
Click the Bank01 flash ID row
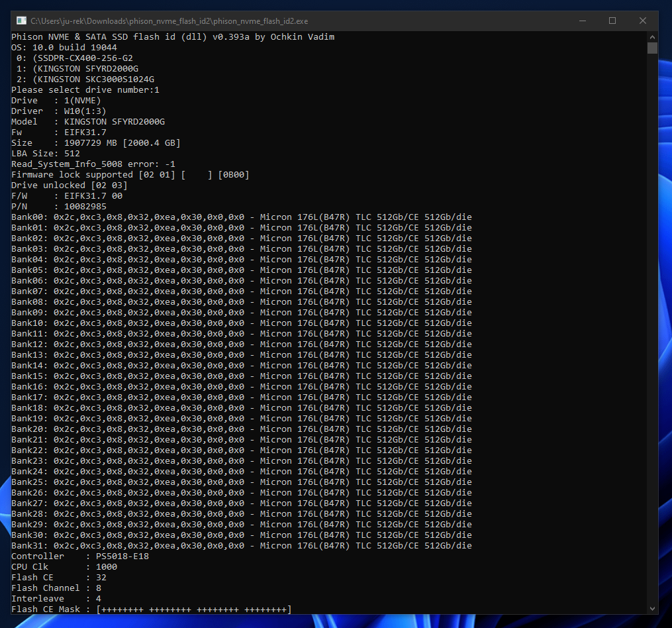(x=241, y=227)
